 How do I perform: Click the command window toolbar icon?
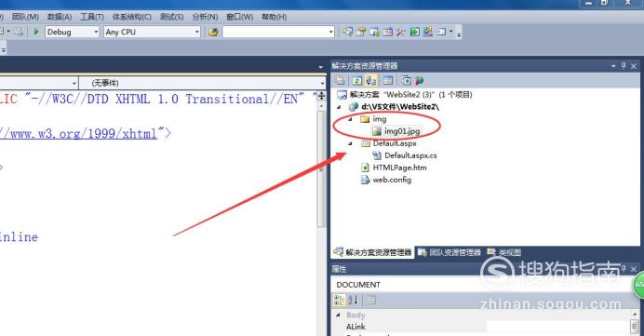tap(441, 32)
